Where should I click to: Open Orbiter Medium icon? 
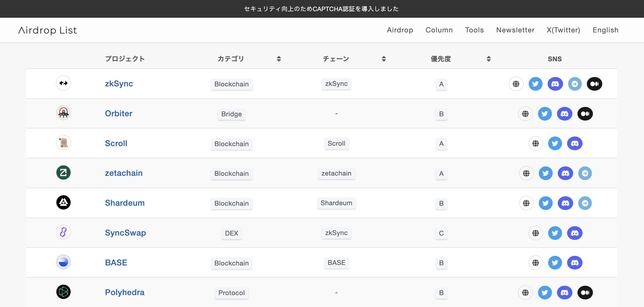585,114
